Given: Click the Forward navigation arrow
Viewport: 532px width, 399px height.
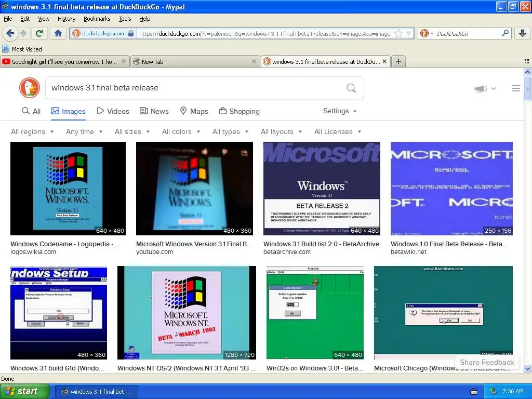Looking at the screenshot, I should pos(23,33).
